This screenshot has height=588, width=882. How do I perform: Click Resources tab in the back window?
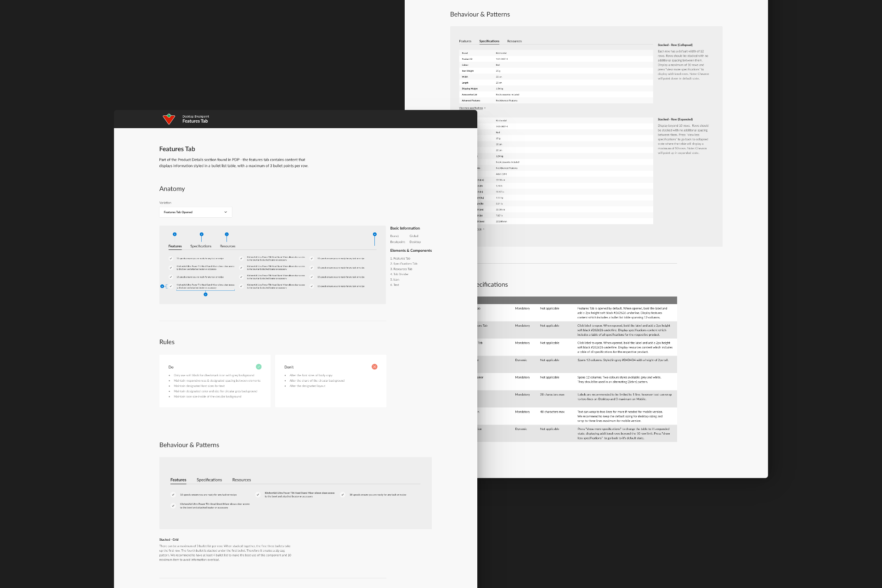pos(514,41)
